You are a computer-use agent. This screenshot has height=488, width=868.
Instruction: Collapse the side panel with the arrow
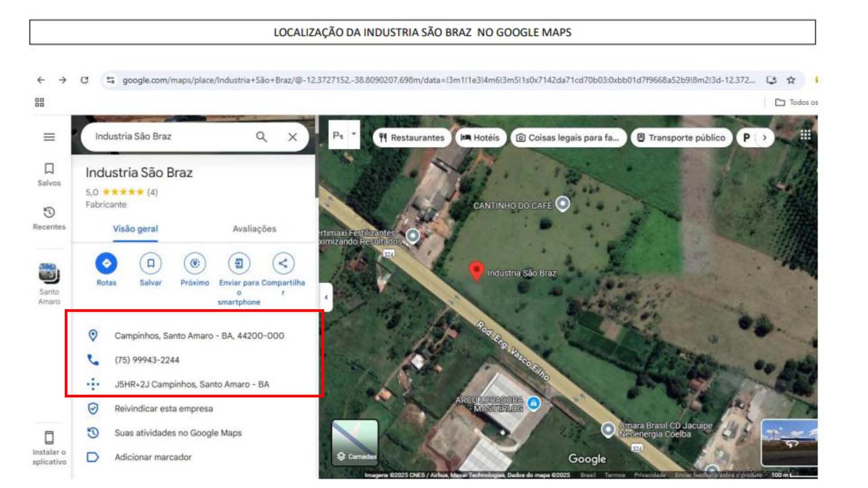click(x=326, y=297)
